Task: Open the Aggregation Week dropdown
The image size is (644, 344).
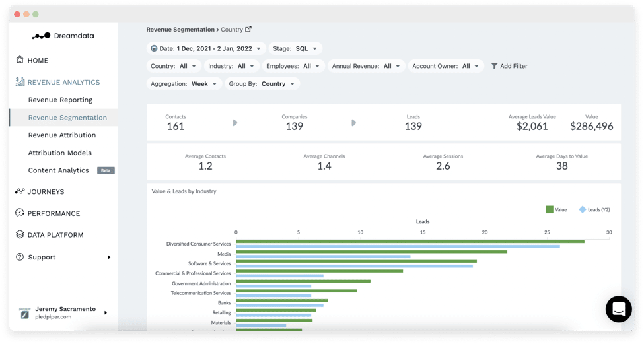Action: point(184,84)
